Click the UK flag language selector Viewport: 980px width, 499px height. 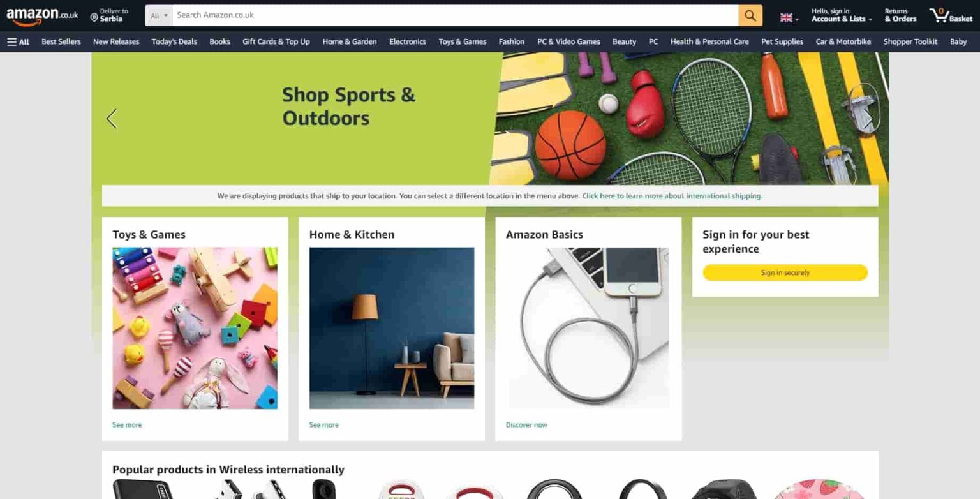click(789, 18)
